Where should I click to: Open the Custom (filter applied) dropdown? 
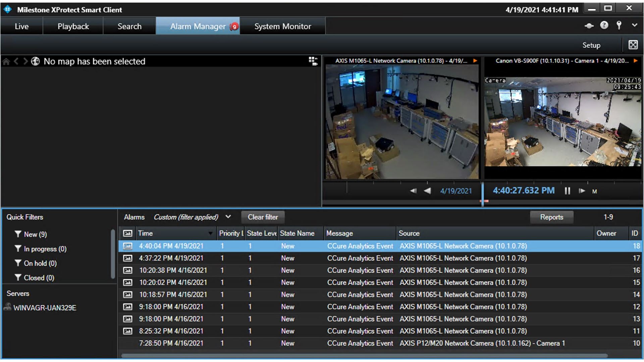coord(192,217)
